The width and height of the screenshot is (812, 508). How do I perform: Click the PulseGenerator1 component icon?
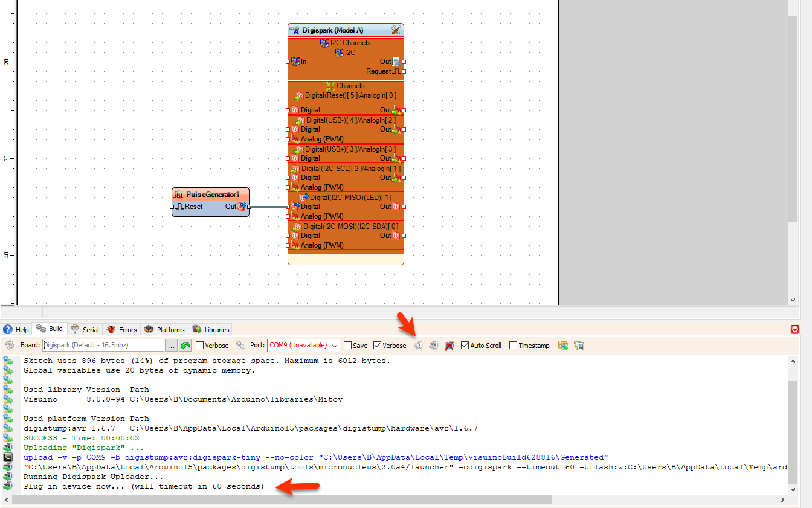(179, 195)
